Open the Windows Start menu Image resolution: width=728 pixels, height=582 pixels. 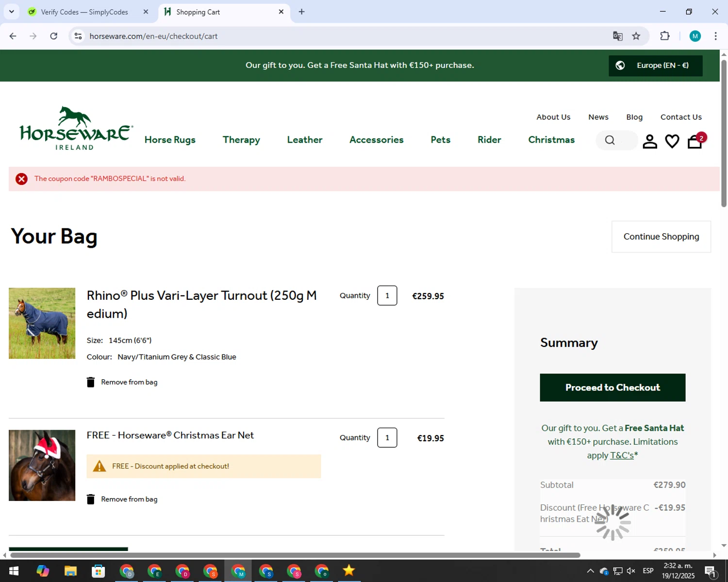[x=14, y=571]
